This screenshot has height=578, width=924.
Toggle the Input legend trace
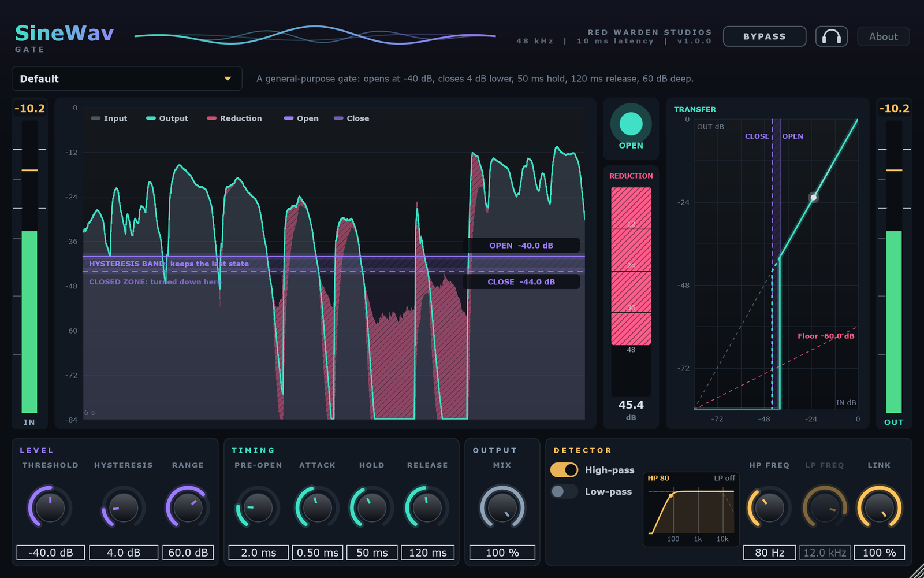click(x=109, y=118)
